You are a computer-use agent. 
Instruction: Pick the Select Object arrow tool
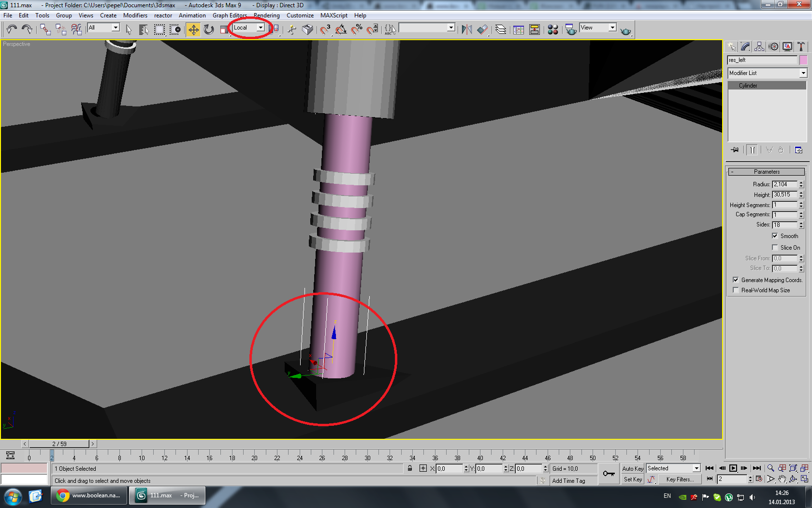pyautogui.click(x=129, y=30)
